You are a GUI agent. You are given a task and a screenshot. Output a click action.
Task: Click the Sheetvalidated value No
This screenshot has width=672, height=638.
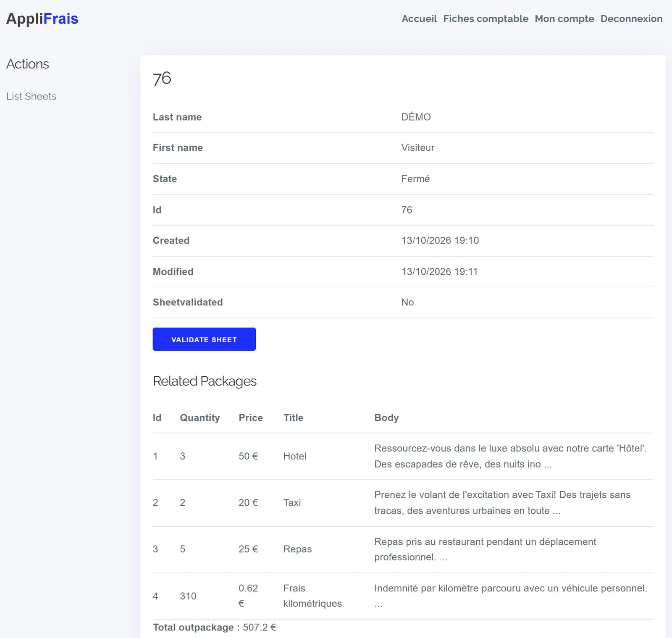click(407, 302)
